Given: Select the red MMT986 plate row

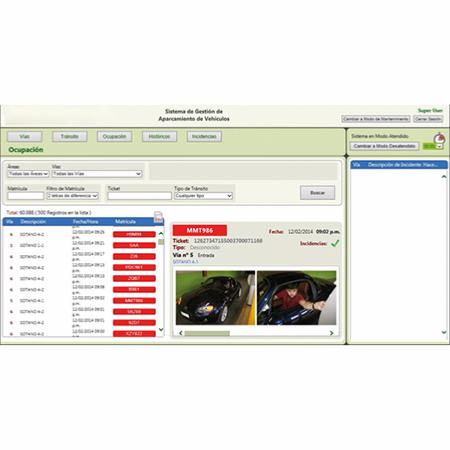Looking at the screenshot, I should click(134, 301).
